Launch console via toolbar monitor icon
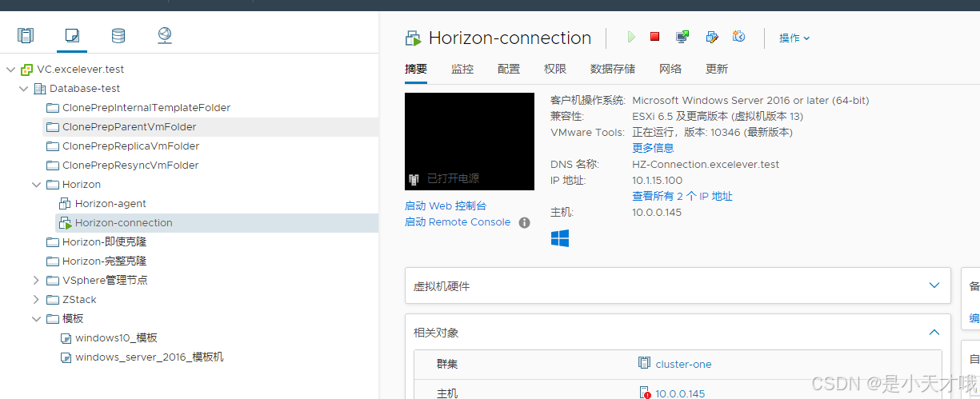Screen dimensions: 980x399 coord(682,37)
